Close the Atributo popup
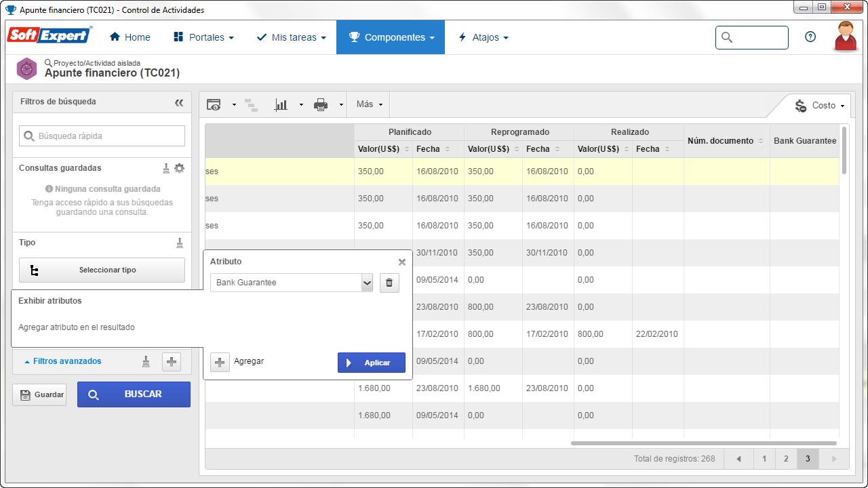Viewport: 868px width, 488px height. click(x=402, y=262)
